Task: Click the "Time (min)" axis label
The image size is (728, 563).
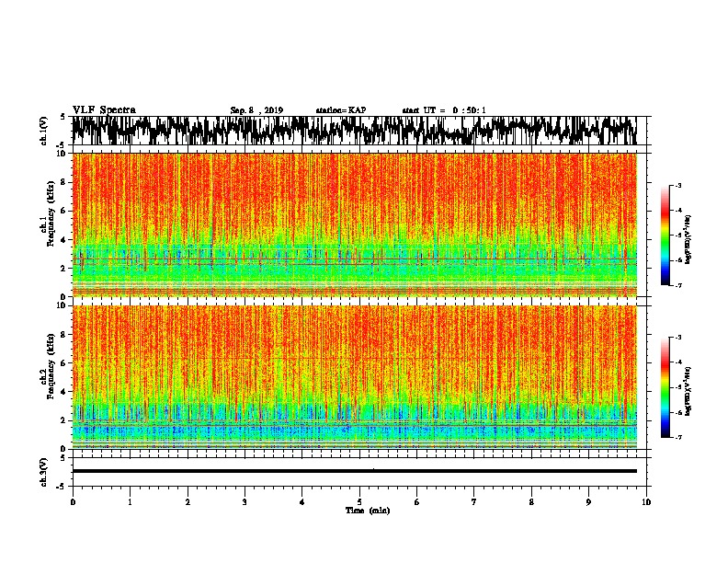Action: 368,511
